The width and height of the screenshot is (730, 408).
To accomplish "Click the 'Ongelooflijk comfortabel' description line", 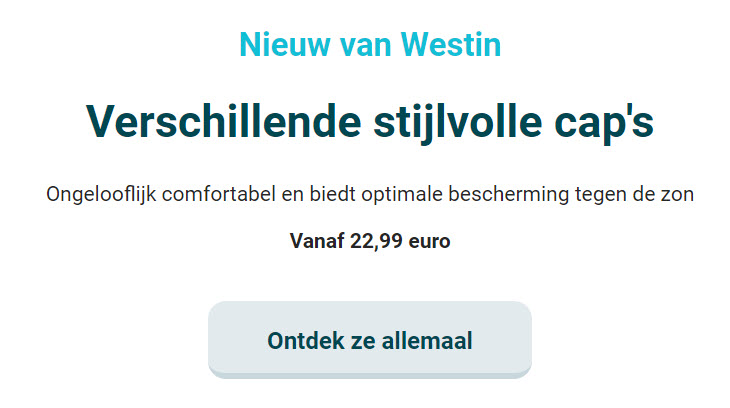I will pyautogui.click(x=370, y=194).
